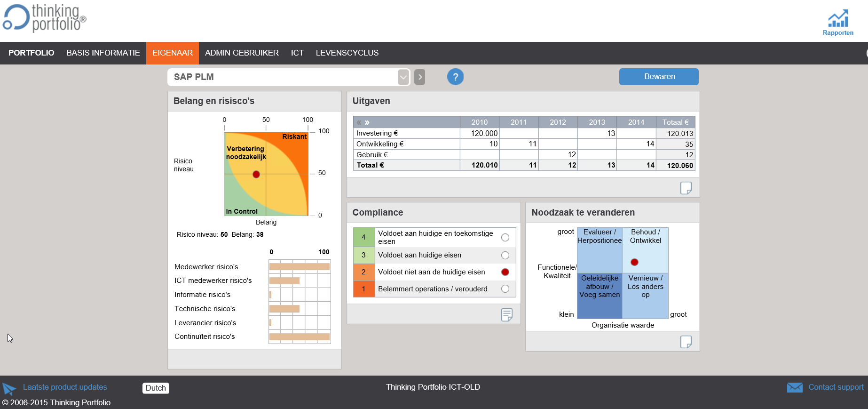Select 'Voldoet aan huidige eisen' radio

(505, 255)
